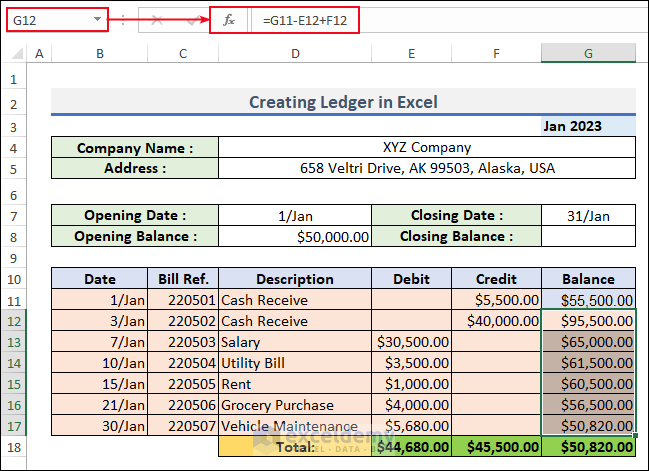This screenshot has height=471, width=649.
Task: Select column B header
Action: click(x=100, y=53)
